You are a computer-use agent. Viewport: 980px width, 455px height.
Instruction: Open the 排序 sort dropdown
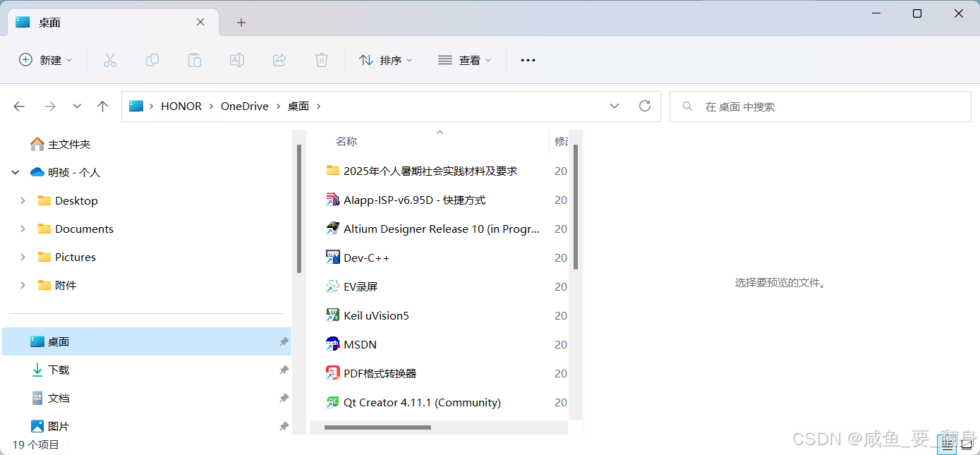pos(385,61)
